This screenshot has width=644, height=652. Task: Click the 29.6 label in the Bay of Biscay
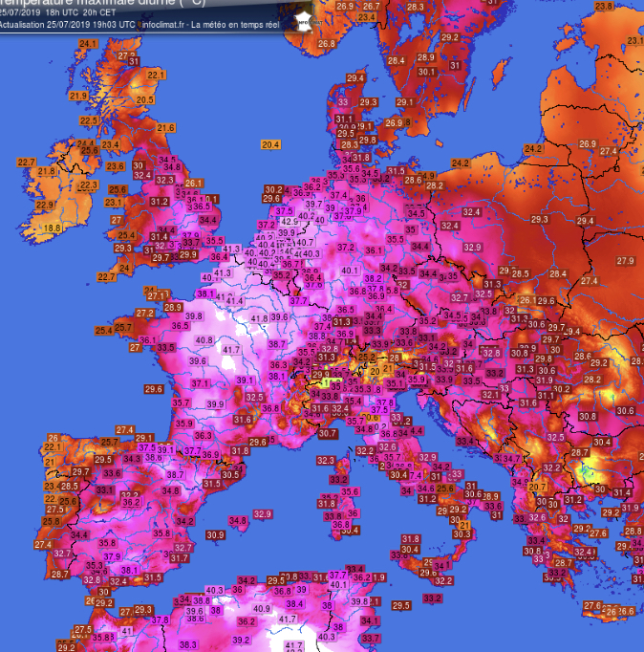coord(153,389)
